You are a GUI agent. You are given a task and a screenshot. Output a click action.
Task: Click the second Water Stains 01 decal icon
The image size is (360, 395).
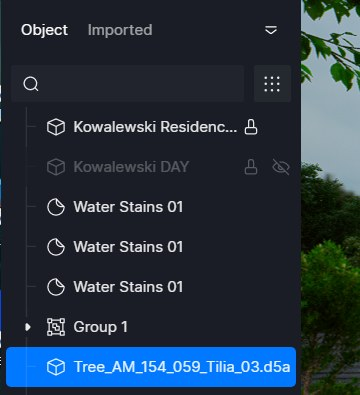coord(56,247)
